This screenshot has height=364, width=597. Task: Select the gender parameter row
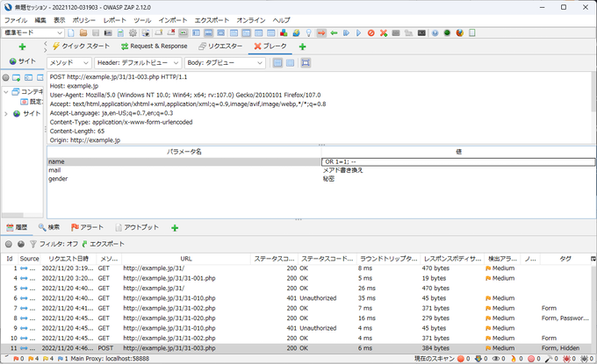(321, 179)
